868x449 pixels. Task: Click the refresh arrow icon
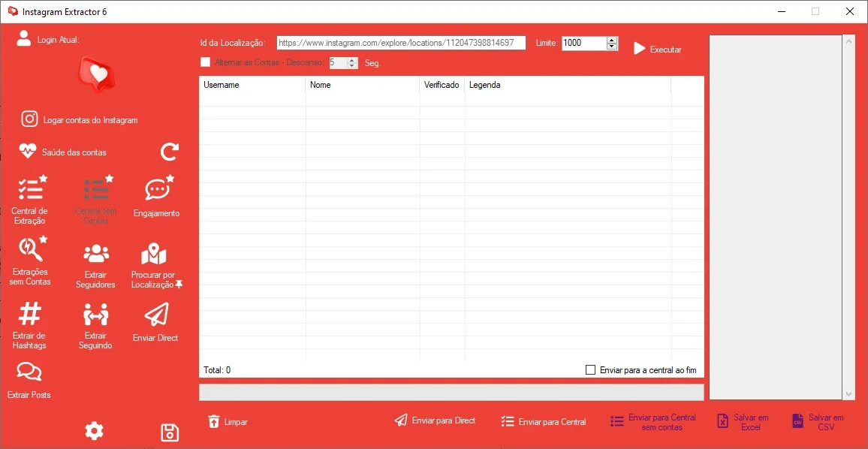[170, 152]
